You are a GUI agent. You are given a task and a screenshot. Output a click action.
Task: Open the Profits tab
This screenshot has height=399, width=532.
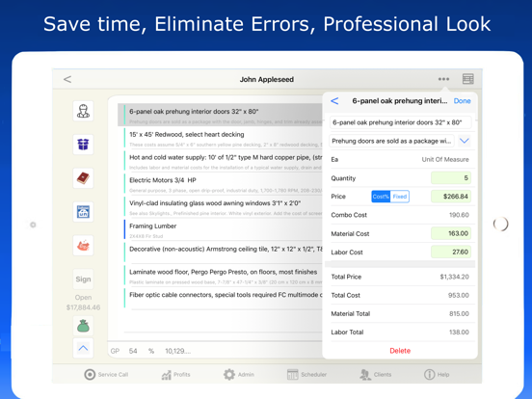coord(175,374)
